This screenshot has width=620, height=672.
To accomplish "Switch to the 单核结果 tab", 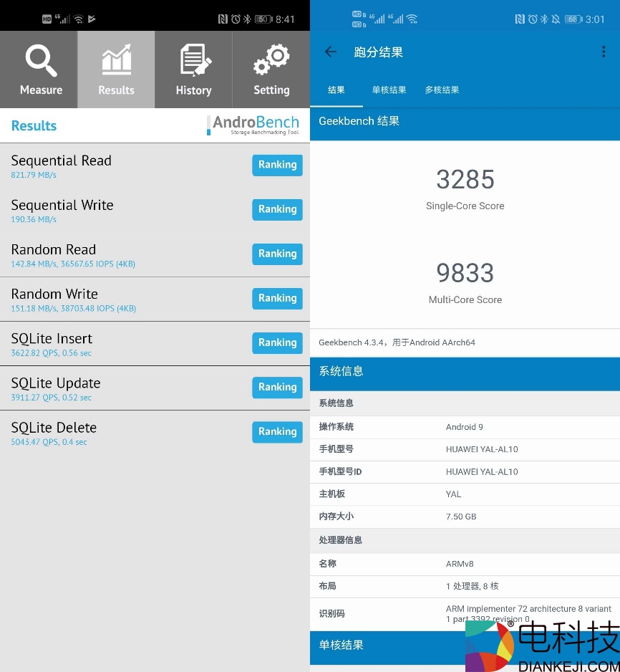I will pos(389,90).
